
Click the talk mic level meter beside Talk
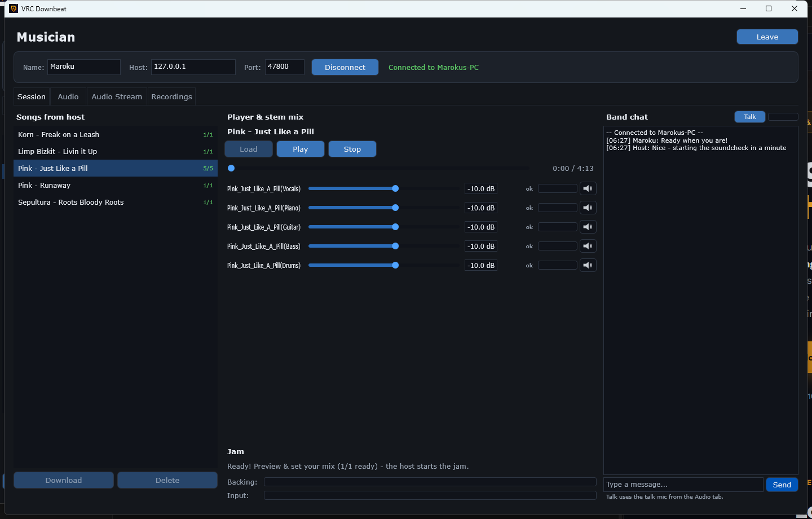(783, 117)
